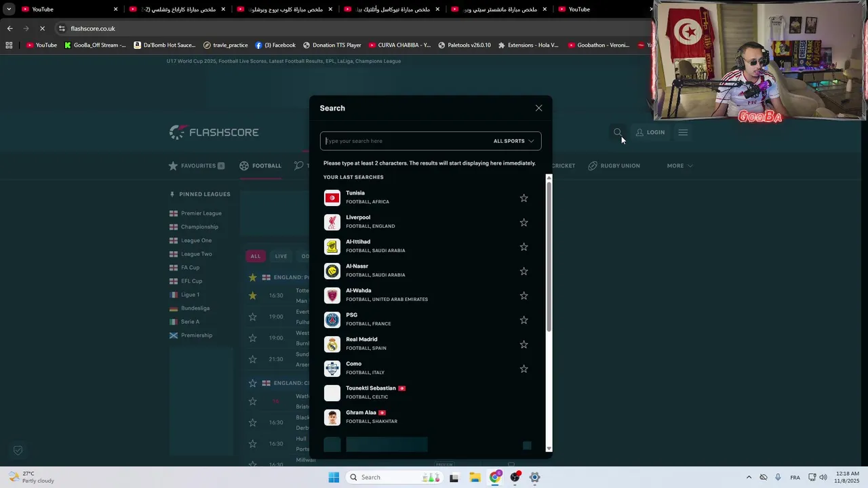Switch to the Football tab
The width and height of the screenshot is (868, 488).
(260, 165)
